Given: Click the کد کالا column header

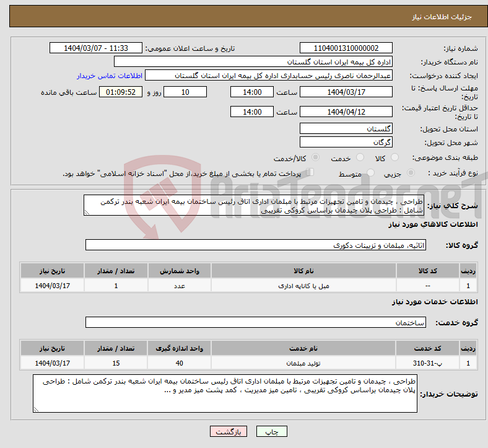Looking at the screenshot, I should [x=428, y=271].
